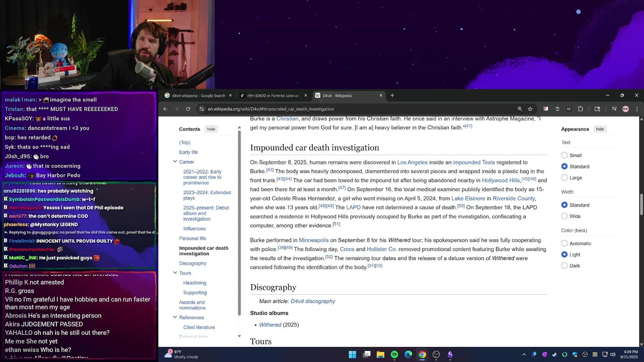
Task: Open the search tabs side panel icon
Action: (597, 109)
